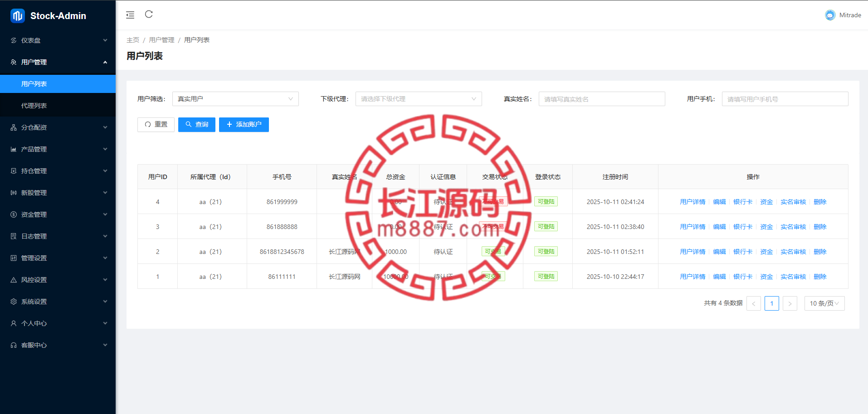Go to the previous page arrow
Image resolution: width=868 pixels, height=414 pixels.
pyautogui.click(x=754, y=303)
